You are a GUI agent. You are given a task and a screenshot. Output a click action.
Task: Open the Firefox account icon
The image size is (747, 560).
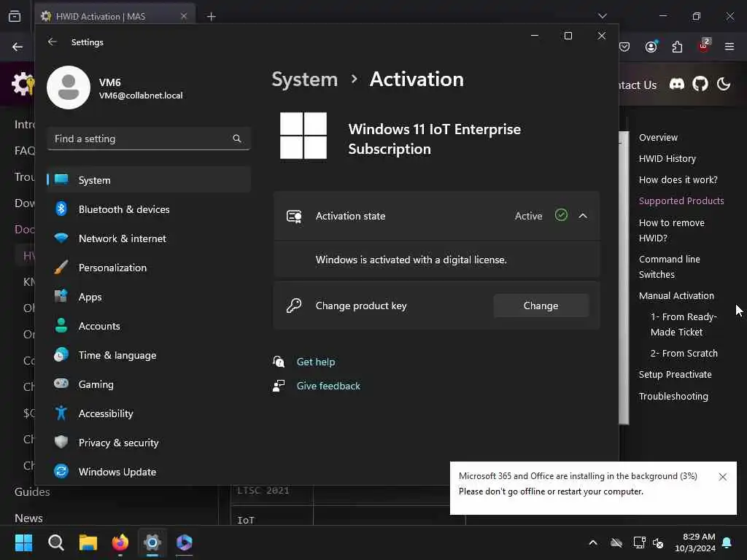(651, 46)
